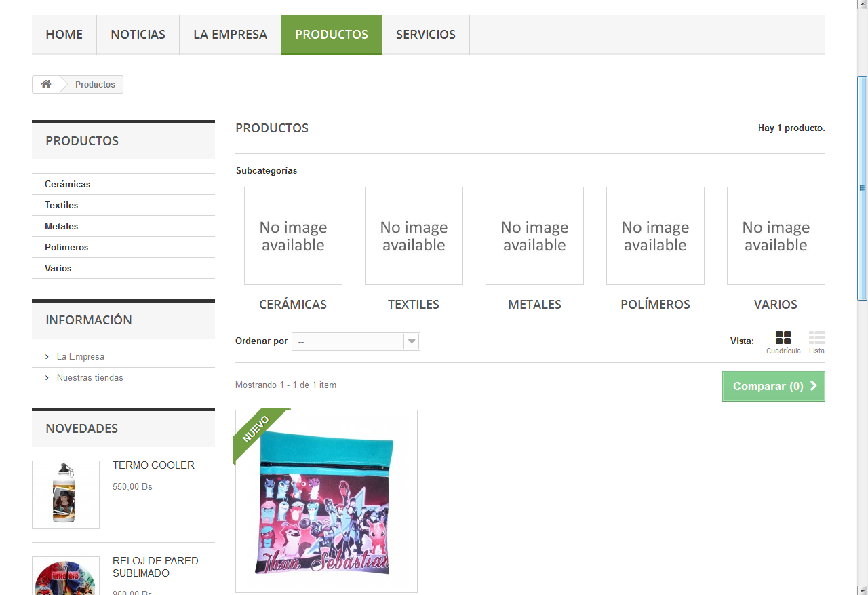The image size is (868, 595).
Task: Click the TEXTILES subcategory title
Action: 414,305
